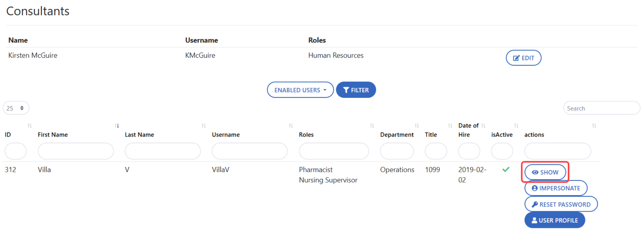
Task: Click the table Search field
Action: point(601,108)
